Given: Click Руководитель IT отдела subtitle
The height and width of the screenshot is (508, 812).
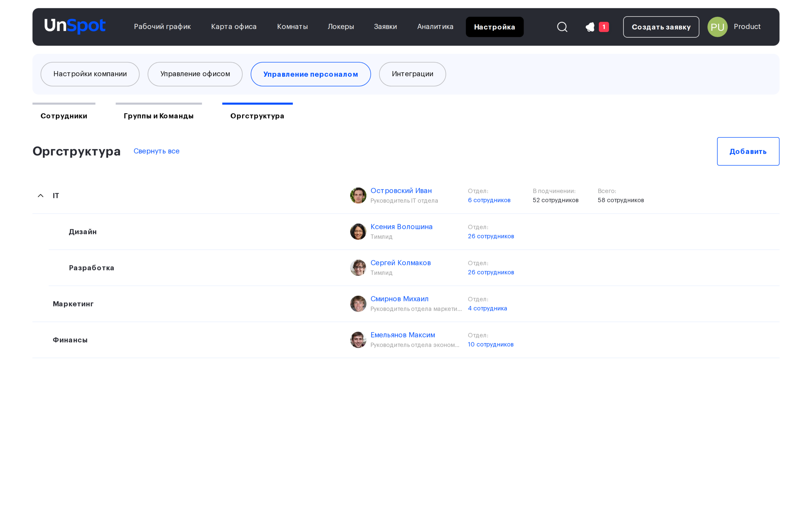Looking at the screenshot, I should click(x=404, y=201).
